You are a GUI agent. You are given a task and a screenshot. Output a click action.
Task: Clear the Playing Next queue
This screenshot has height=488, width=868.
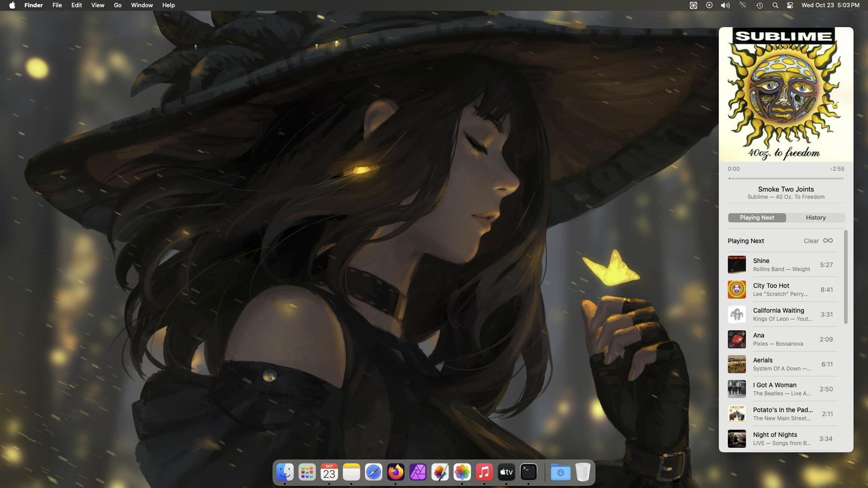coord(811,241)
